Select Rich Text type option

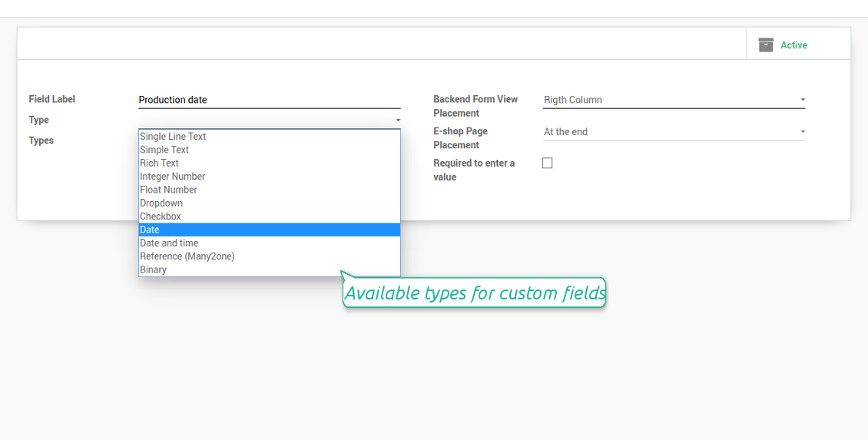pyautogui.click(x=269, y=163)
